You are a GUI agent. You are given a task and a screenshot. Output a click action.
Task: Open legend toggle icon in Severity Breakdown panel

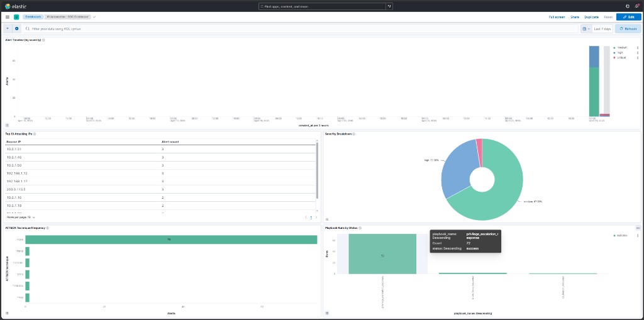(x=327, y=219)
